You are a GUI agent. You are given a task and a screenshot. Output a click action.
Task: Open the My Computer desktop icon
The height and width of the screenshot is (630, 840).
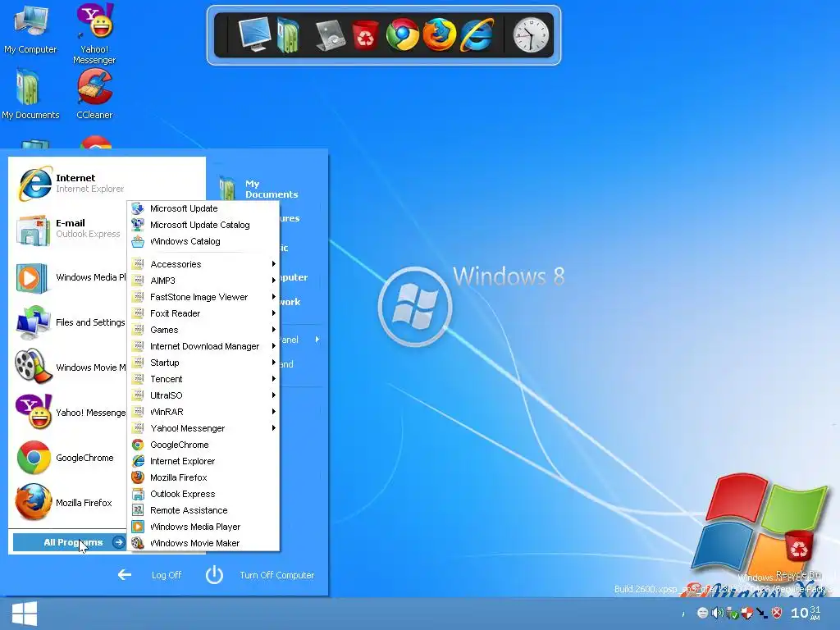(x=30, y=30)
